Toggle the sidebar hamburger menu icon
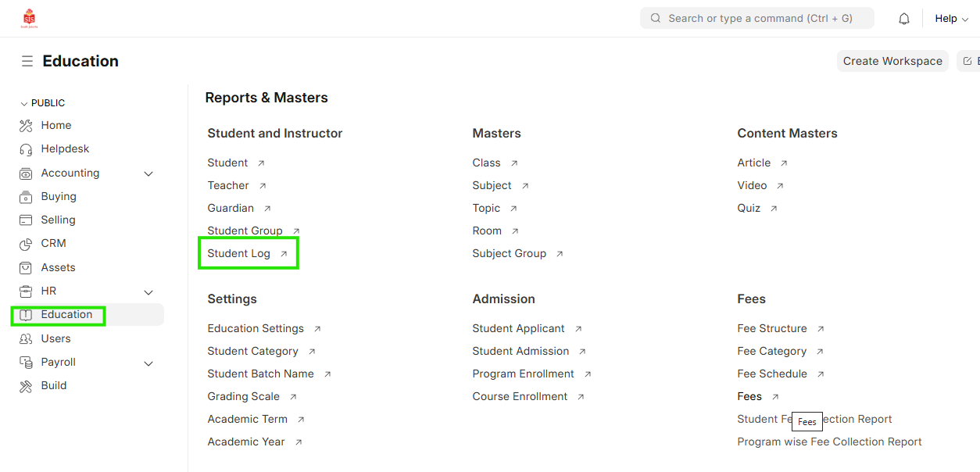 (x=27, y=61)
